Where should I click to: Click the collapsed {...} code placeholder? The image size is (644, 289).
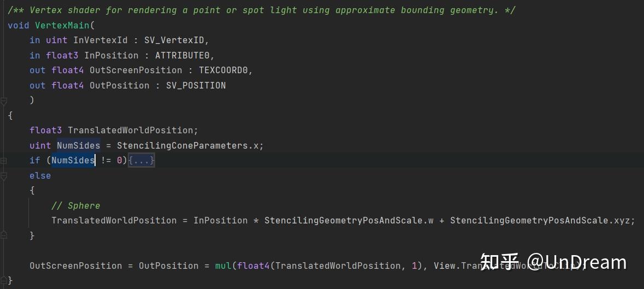[141, 161]
